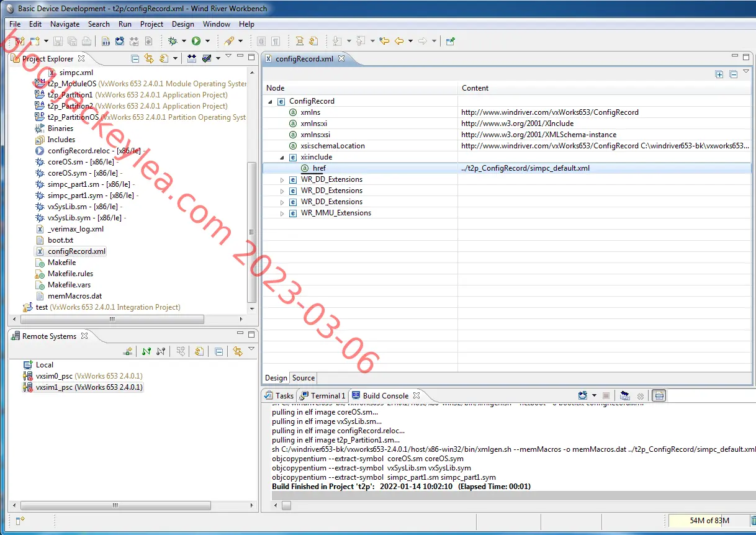Click Collapse All icon in configRecord editor
Image resolution: width=756 pixels, height=535 pixels.
pos(733,74)
